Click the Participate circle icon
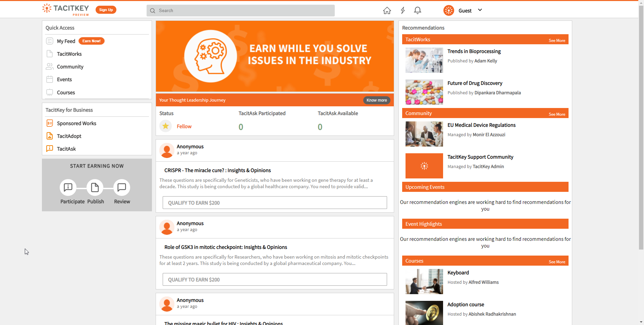 pyautogui.click(x=68, y=187)
